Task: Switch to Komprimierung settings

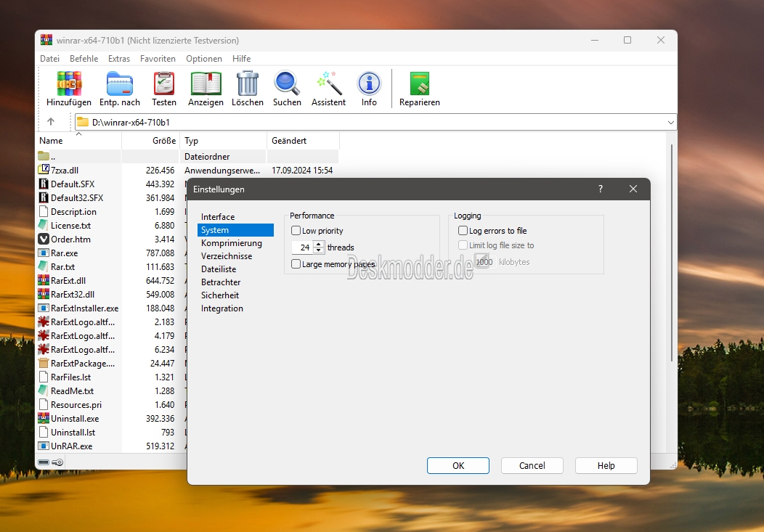Action: [x=235, y=243]
